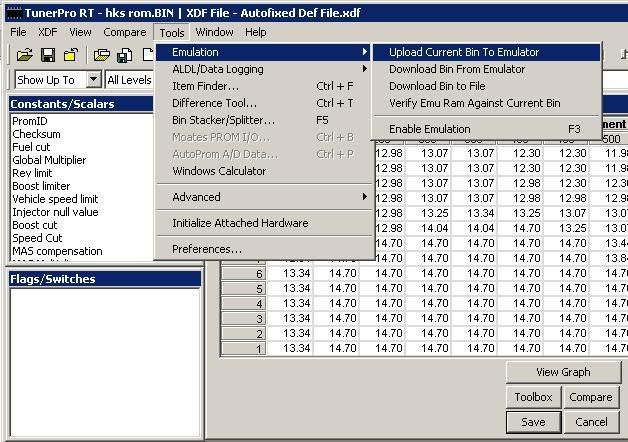The width and height of the screenshot is (628, 442).
Task: Select Upload Current Bin To Emulator
Action: point(486,52)
